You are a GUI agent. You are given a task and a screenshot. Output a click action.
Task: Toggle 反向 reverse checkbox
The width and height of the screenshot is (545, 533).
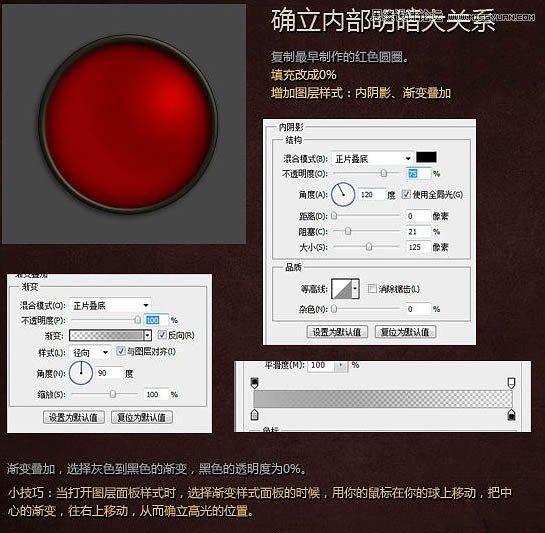coord(162,334)
